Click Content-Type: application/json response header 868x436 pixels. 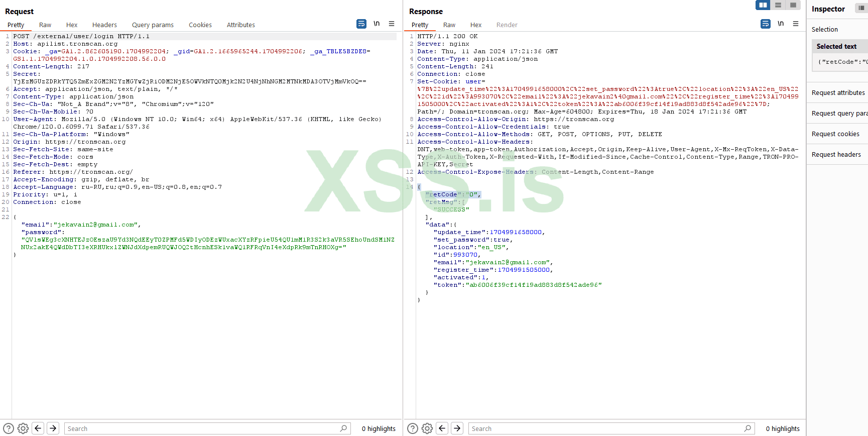coord(477,59)
